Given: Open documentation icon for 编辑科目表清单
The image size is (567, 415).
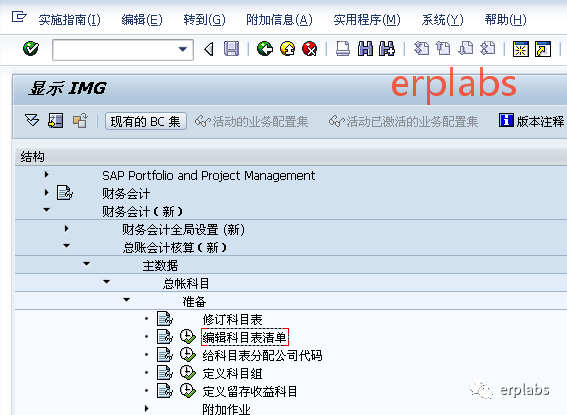Looking at the screenshot, I should click(165, 337).
